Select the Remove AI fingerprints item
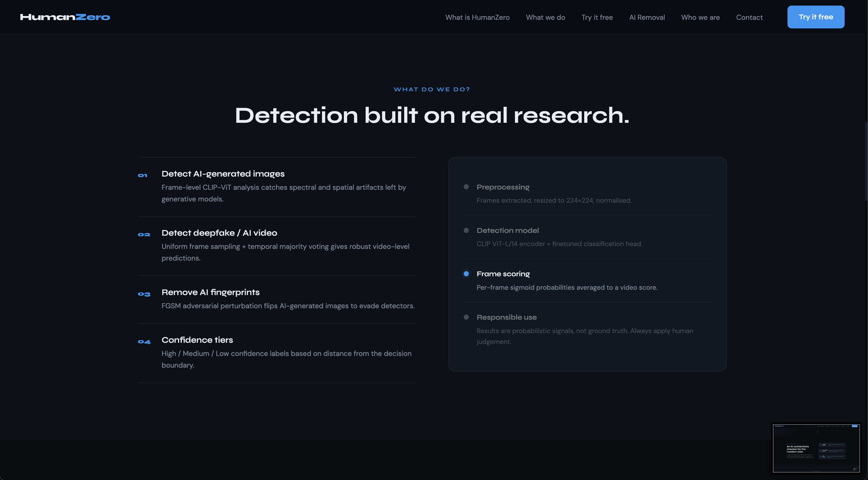 tap(210, 292)
